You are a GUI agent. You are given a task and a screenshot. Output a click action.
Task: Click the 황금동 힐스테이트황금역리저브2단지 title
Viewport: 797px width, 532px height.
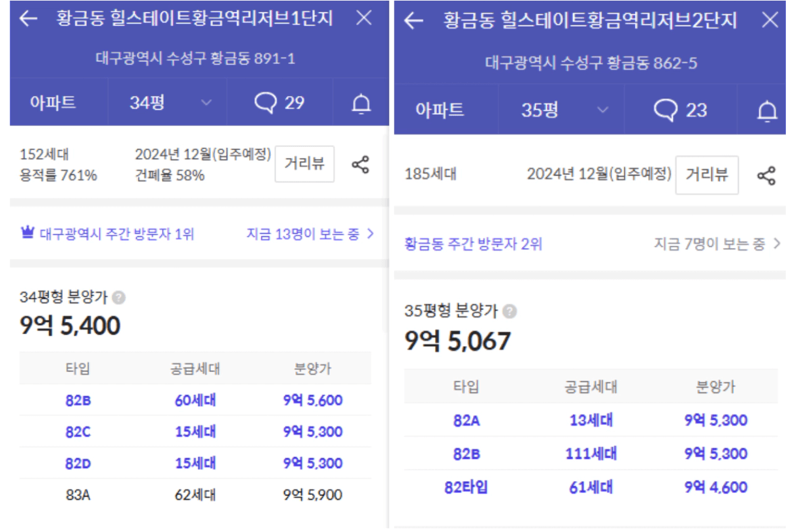(x=590, y=21)
